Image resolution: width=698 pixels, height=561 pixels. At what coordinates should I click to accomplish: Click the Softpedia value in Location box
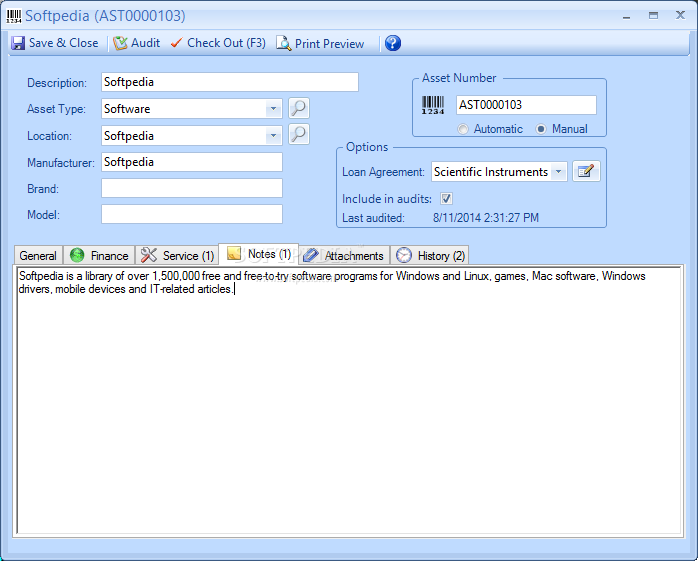tap(129, 136)
